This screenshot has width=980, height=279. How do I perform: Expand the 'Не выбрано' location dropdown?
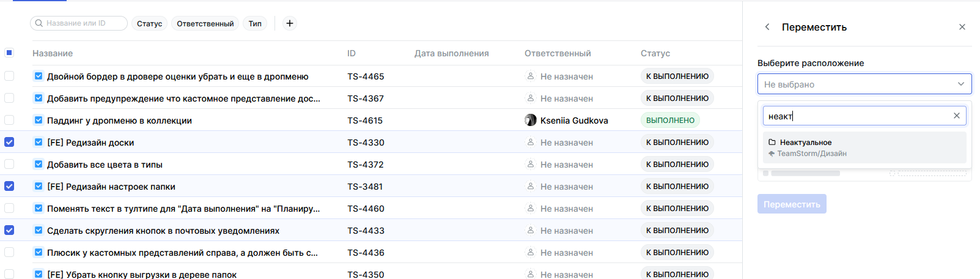[x=864, y=84]
